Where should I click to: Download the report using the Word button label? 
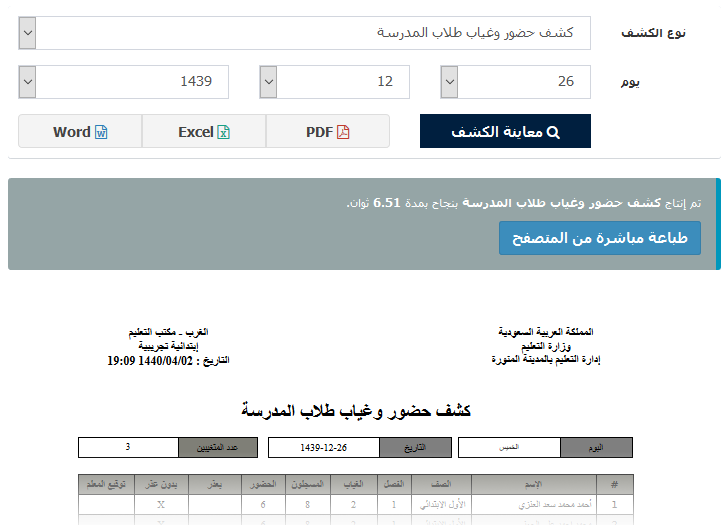click(x=72, y=132)
